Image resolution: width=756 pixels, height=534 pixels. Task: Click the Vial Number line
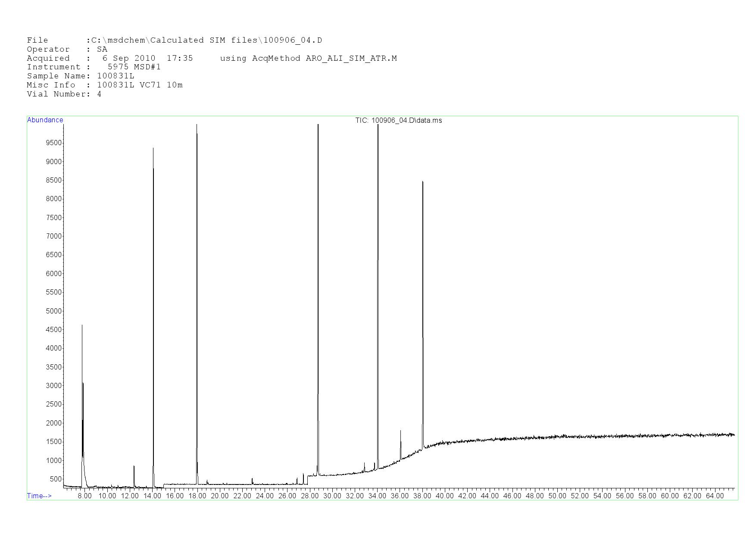[x=64, y=94]
